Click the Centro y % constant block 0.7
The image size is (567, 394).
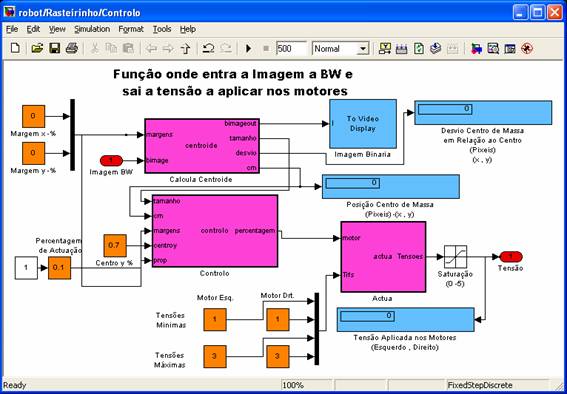pyautogui.click(x=115, y=246)
